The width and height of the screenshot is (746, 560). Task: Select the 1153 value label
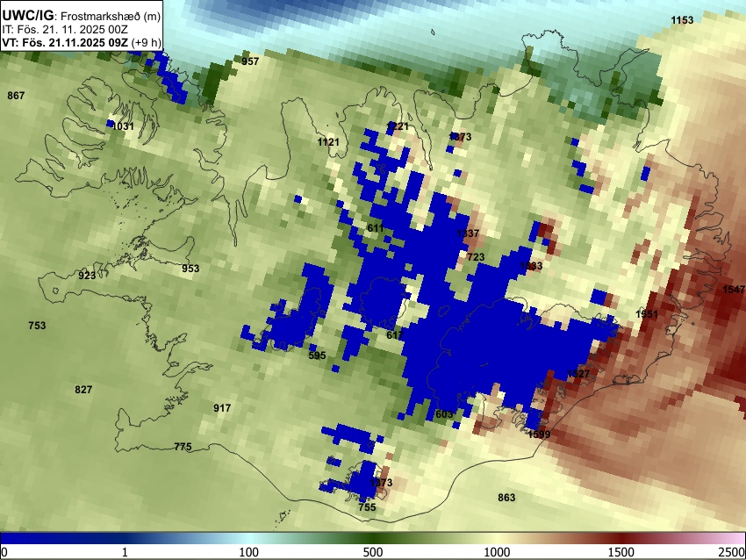pyautogui.click(x=682, y=20)
